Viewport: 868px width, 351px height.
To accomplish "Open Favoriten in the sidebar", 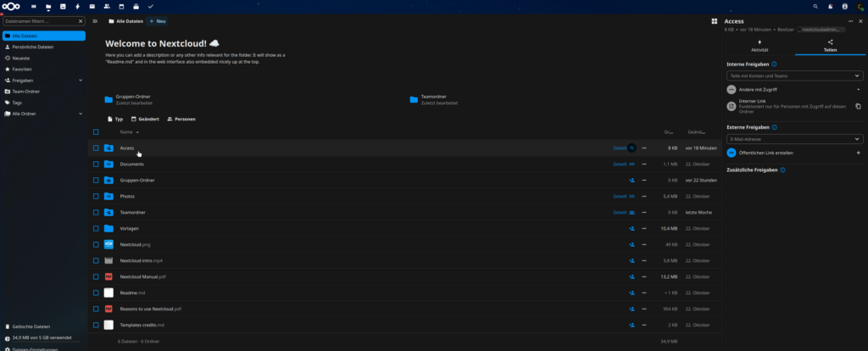I will point(22,69).
